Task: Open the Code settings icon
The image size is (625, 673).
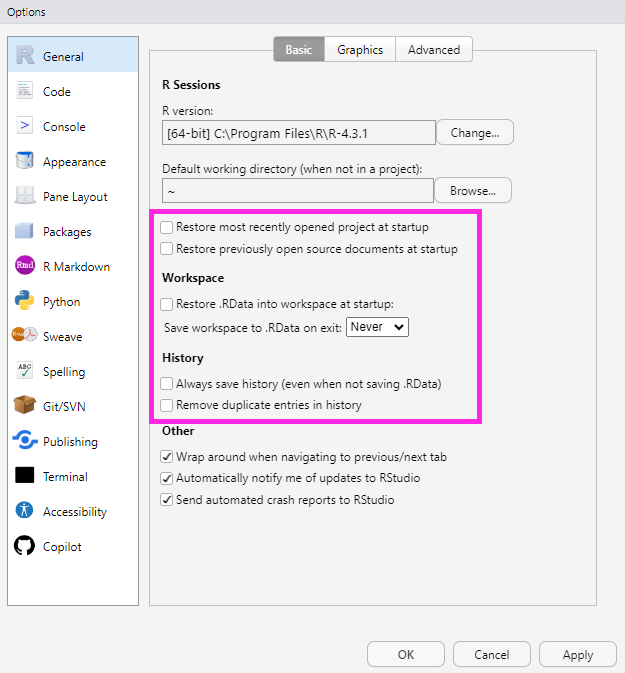Action: (x=24, y=91)
